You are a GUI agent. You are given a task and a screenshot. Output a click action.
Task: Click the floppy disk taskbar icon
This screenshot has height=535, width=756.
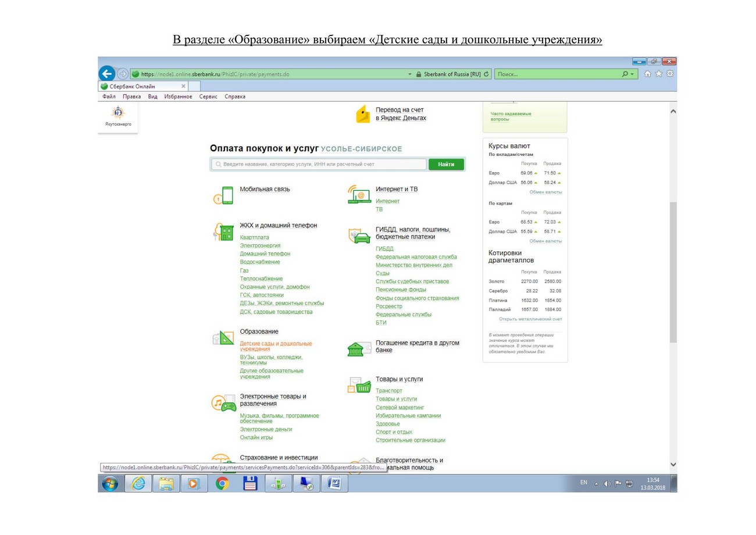250,484
